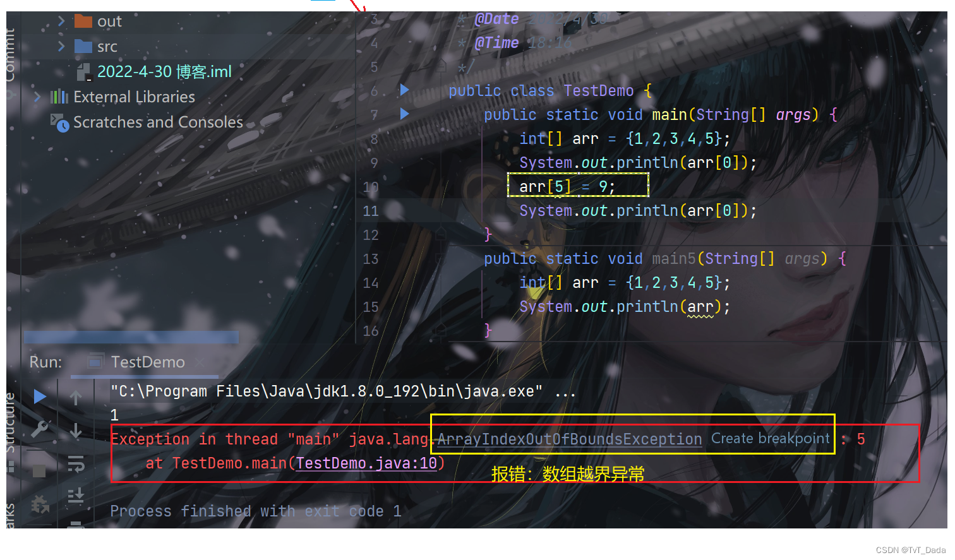Click the console output line '1'
The width and height of the screenshot is (955, 560).
coord(114,415)
